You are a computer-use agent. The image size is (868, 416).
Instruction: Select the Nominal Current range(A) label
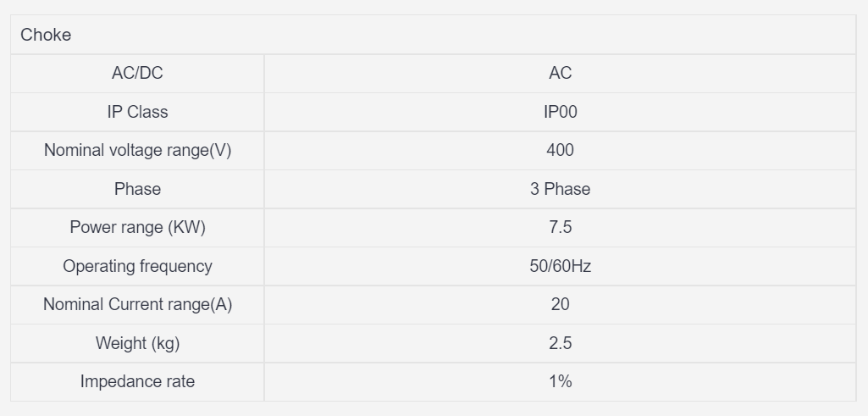pos(137,304)
